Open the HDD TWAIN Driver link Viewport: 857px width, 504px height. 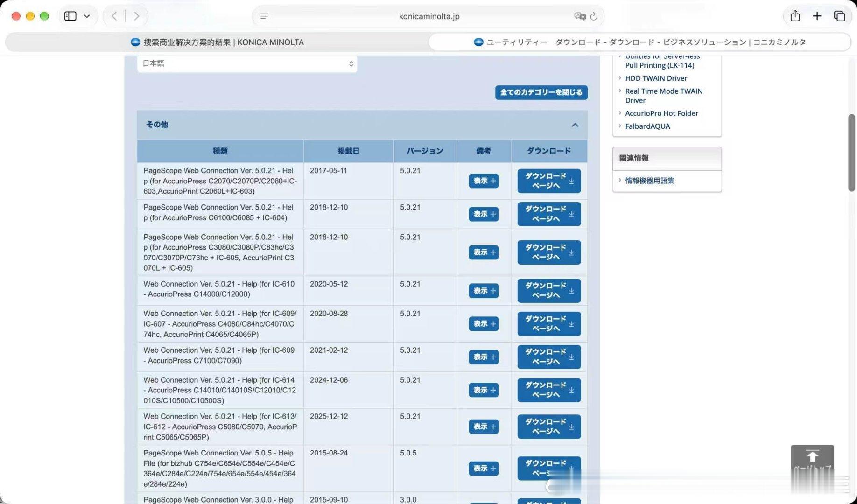point(656,78)
